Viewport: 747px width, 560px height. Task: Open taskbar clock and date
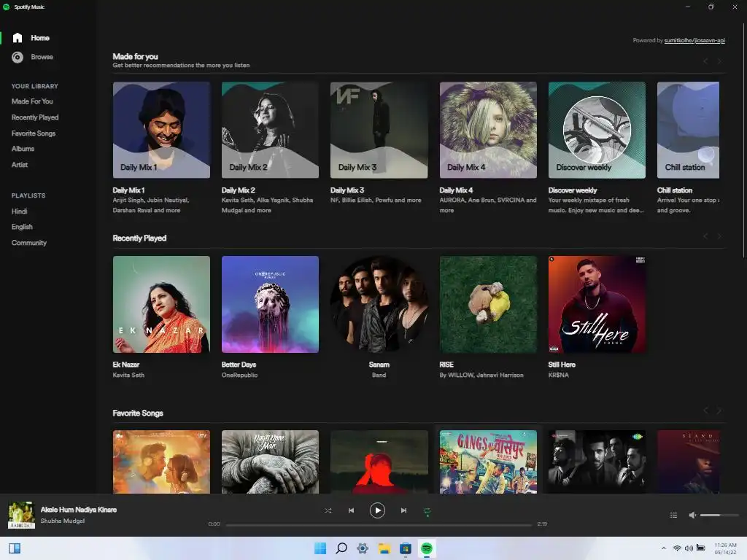point(725,548)
